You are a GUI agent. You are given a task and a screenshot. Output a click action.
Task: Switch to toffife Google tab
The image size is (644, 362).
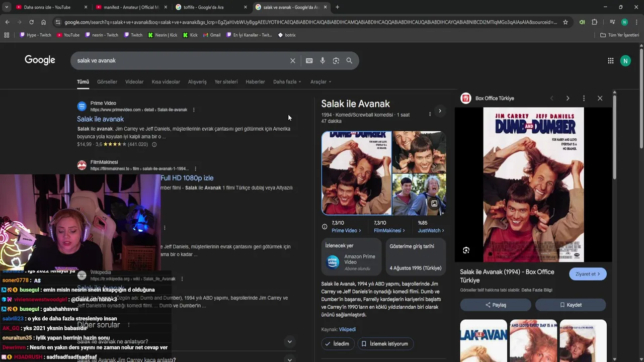coord(203,7)
